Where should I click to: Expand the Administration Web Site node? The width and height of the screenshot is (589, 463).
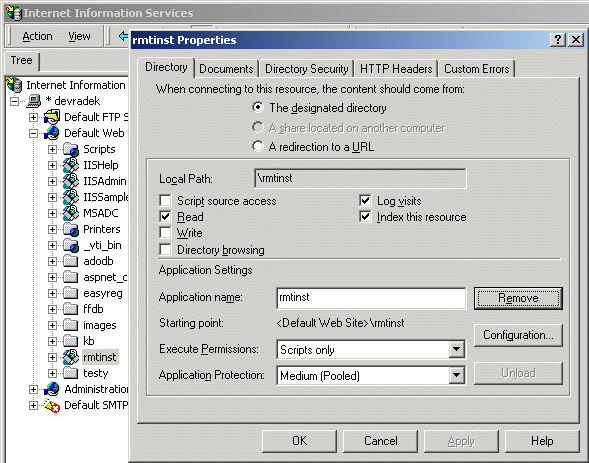[33, 389]
